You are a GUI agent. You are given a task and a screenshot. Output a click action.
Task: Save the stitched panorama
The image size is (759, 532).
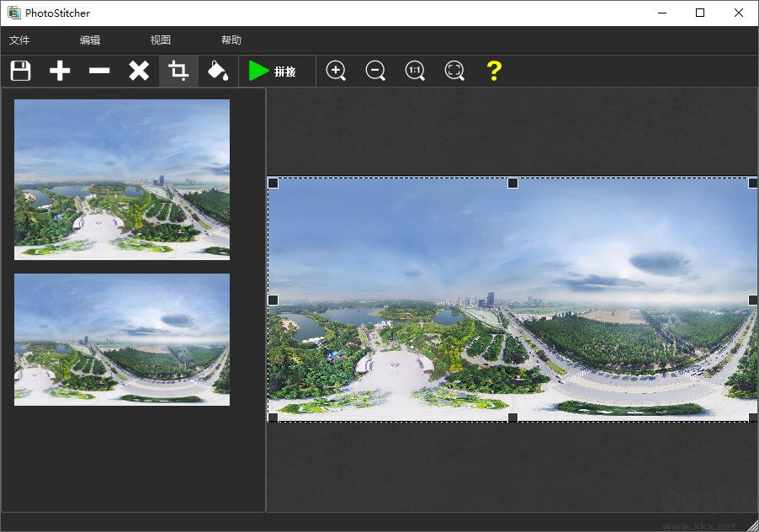coord(19,71)
